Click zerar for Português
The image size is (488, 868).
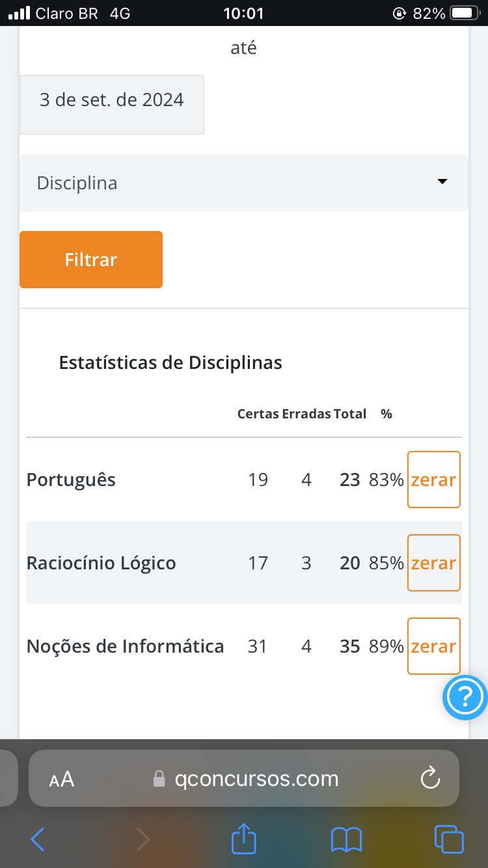click(433, 480)
